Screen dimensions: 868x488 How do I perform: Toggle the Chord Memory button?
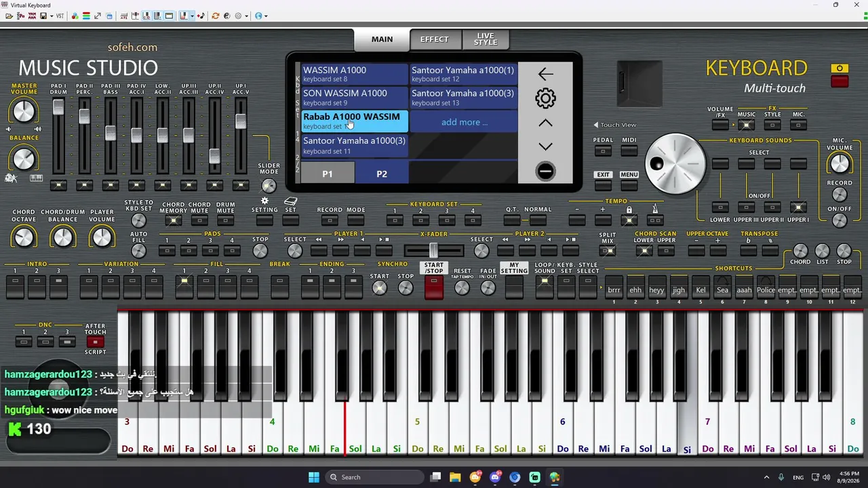tap(174, 220)
